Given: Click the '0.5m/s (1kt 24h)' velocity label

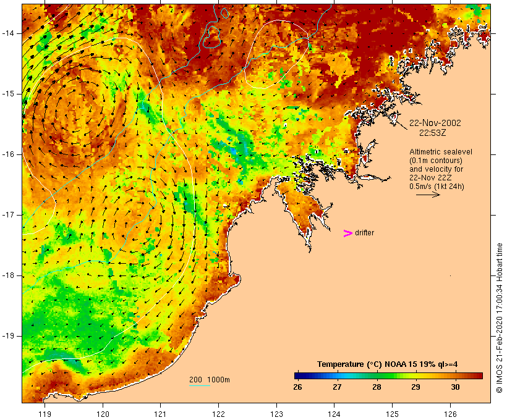Looking at the screenshot, I should point(437,187).
